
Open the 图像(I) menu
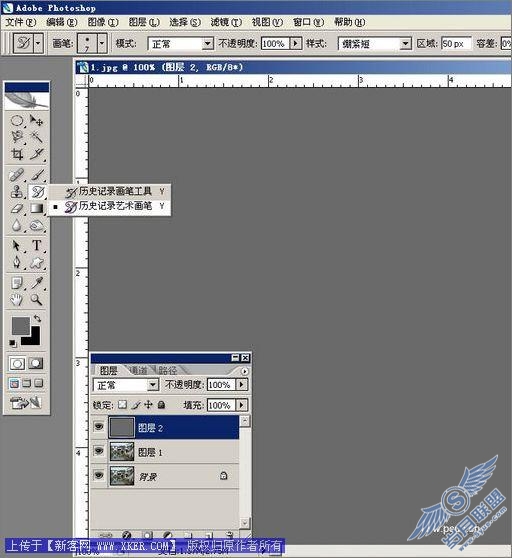coord(103,22)
